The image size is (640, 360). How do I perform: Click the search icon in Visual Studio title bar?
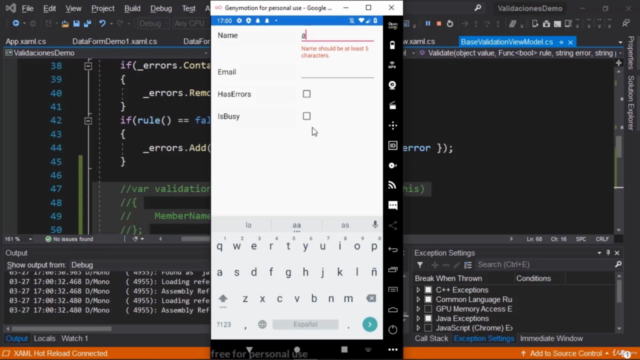pyautogui.click(x=478, y=8)
